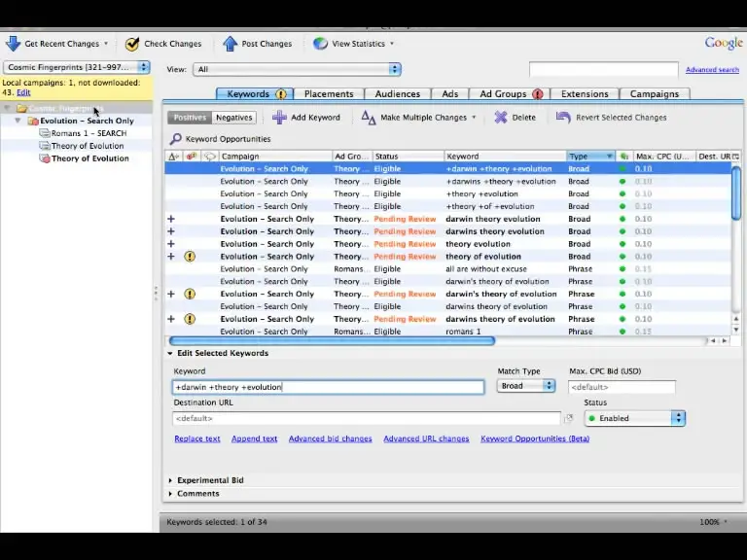Click the Keyword text input field
The image size is (747, 560).
(328, 387)
